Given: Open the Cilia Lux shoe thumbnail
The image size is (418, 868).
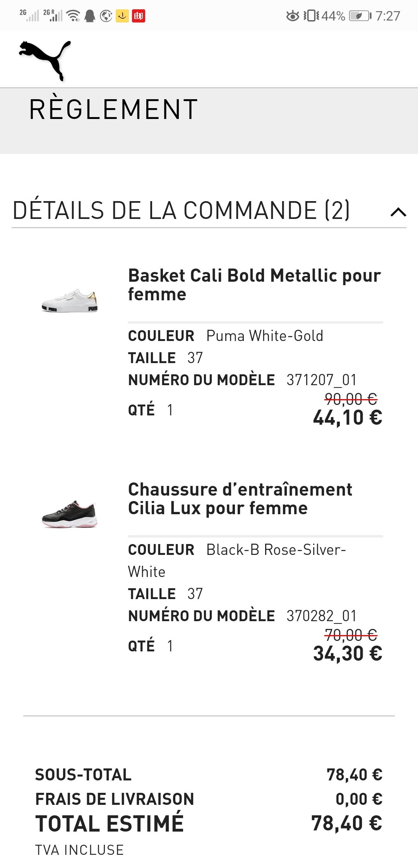Looking at the screenshot, I should click(70, 514).
